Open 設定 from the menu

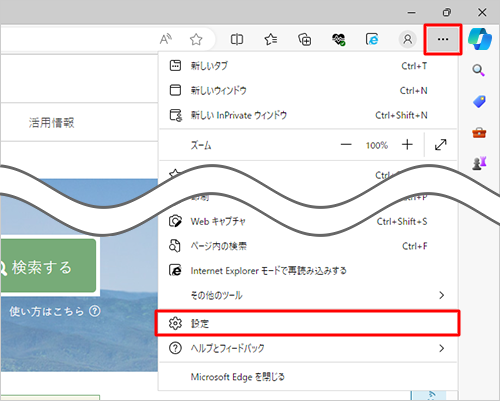point(308,323)
